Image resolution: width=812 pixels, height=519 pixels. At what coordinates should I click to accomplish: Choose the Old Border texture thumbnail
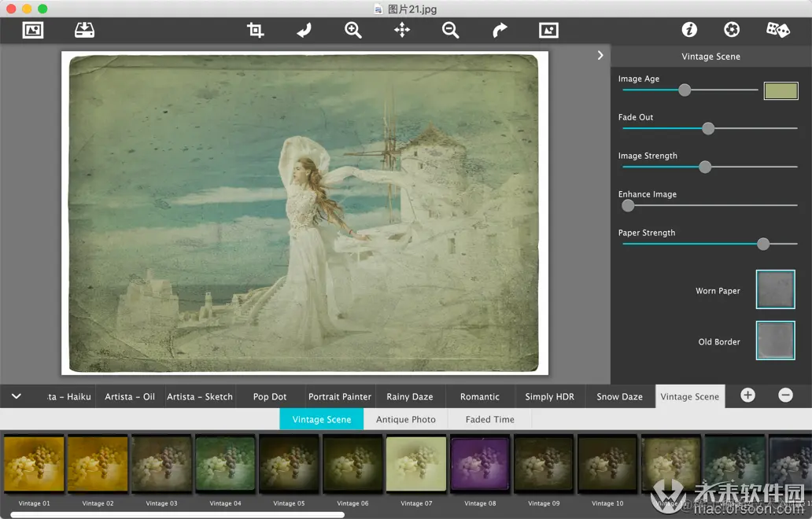coord(775,340)
